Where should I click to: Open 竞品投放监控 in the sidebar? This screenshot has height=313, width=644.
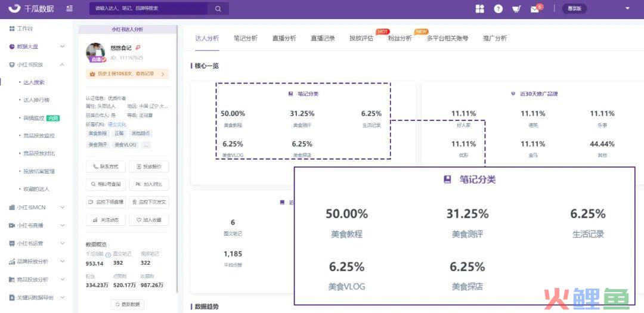pyautogui.click(x=39, y=135)
